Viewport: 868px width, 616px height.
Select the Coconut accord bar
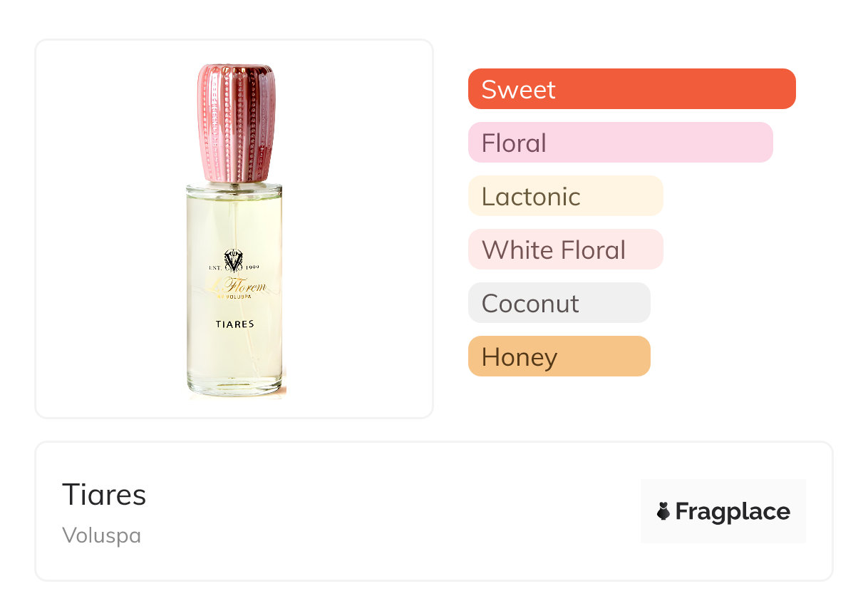pyautogui.click(x=559, y=303)
